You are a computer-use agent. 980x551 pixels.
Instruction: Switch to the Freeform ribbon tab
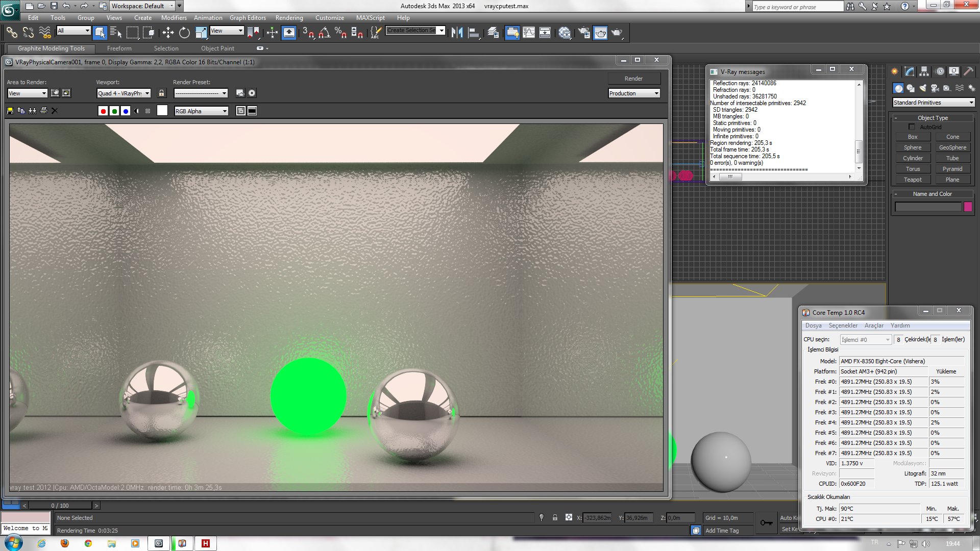(x=119, y=48)
